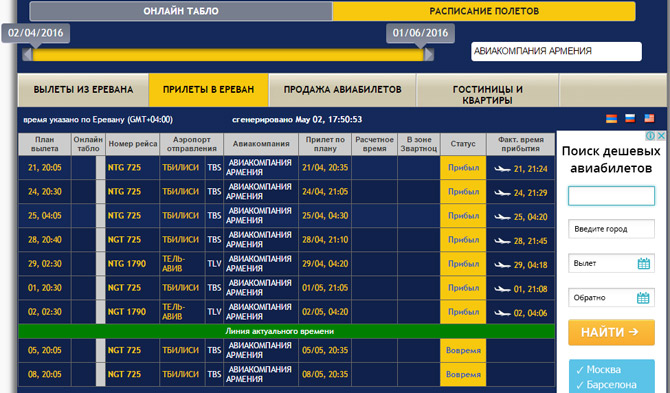Click the left date slider handle
This screenshot has height=393, width=670.
tap(27, 54)
